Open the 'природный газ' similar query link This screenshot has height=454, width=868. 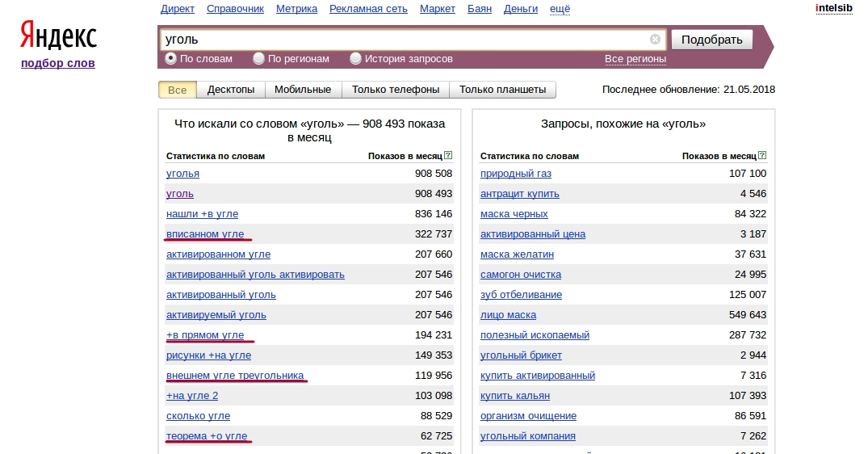516,174
